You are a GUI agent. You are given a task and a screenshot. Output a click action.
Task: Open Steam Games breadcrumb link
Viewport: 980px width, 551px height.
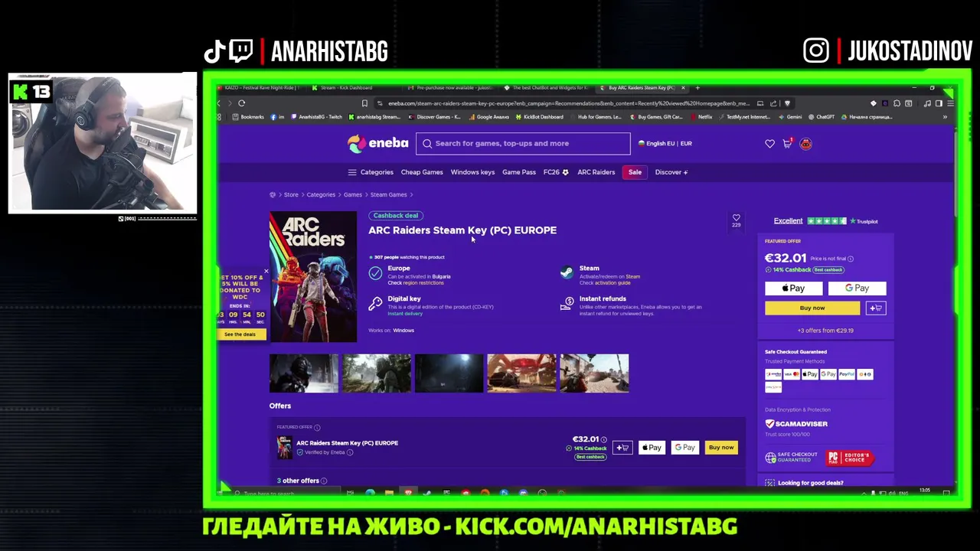389,194
